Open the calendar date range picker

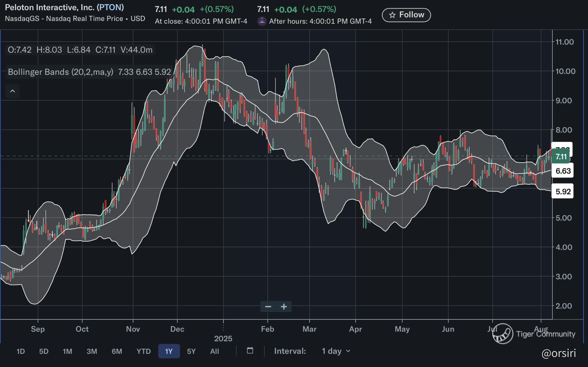(x=250, y=351)
